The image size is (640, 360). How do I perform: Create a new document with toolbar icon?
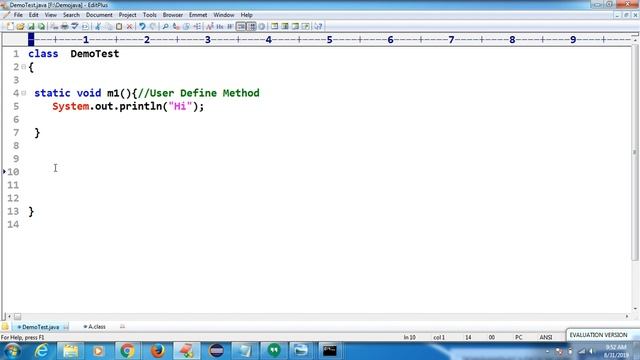coord(10,27)
